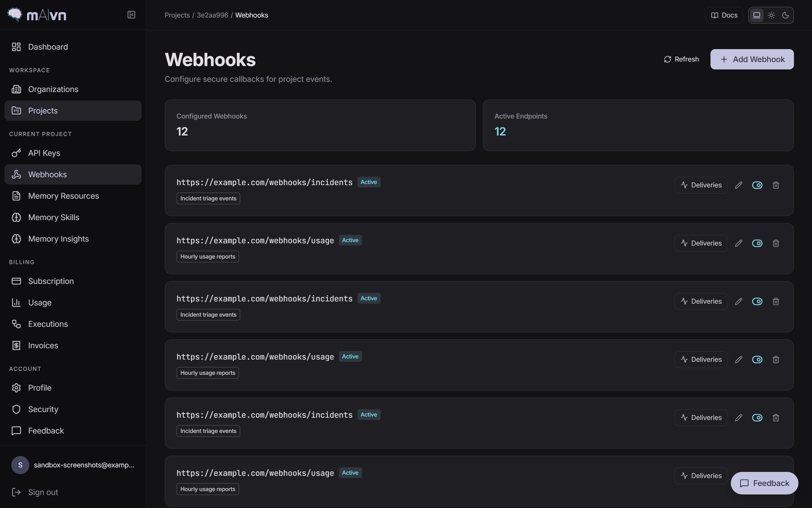
Task: Toggle active state of second usage webhook
Action: (757, 360)
